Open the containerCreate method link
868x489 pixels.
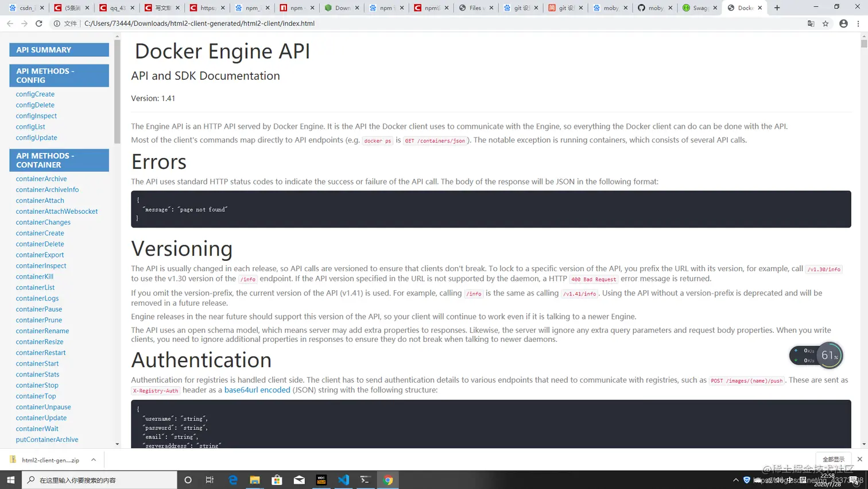[40, 233]
